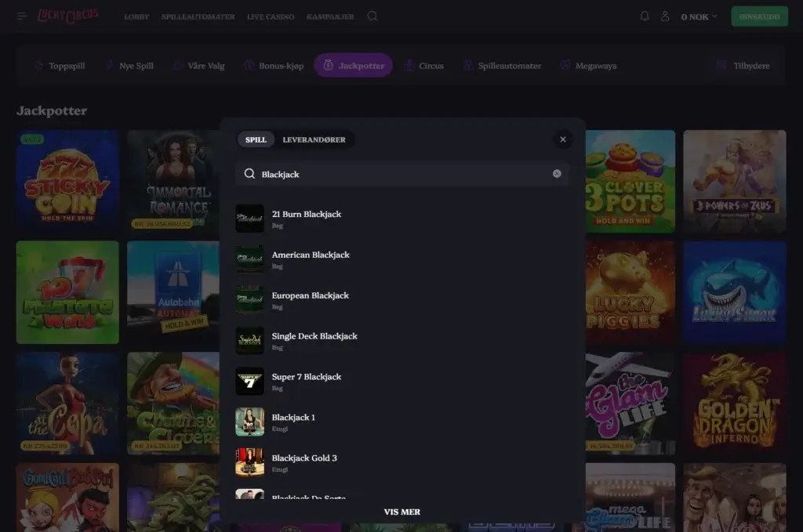Screen dimensions: 803x532
Task: Open 21 Burn Blackjack search result
Action: (x=402, y=219)
